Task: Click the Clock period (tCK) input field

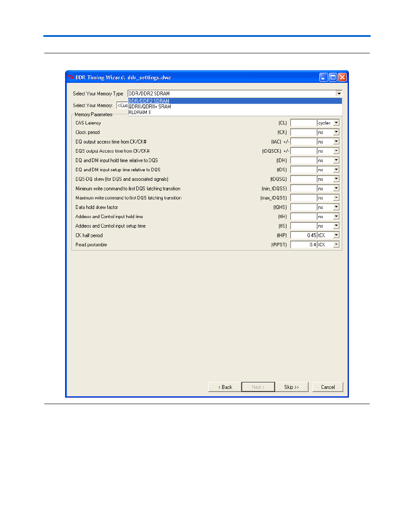Action: point(304,132)
